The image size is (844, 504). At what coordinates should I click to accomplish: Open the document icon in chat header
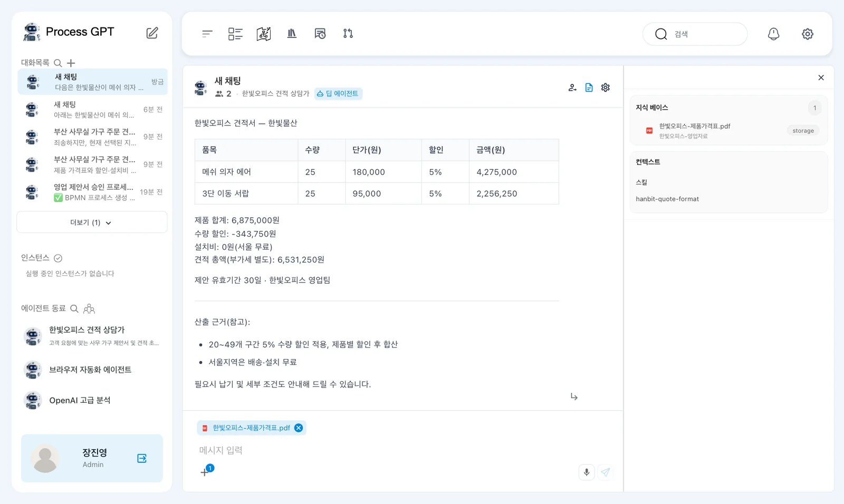coord(589,88)
